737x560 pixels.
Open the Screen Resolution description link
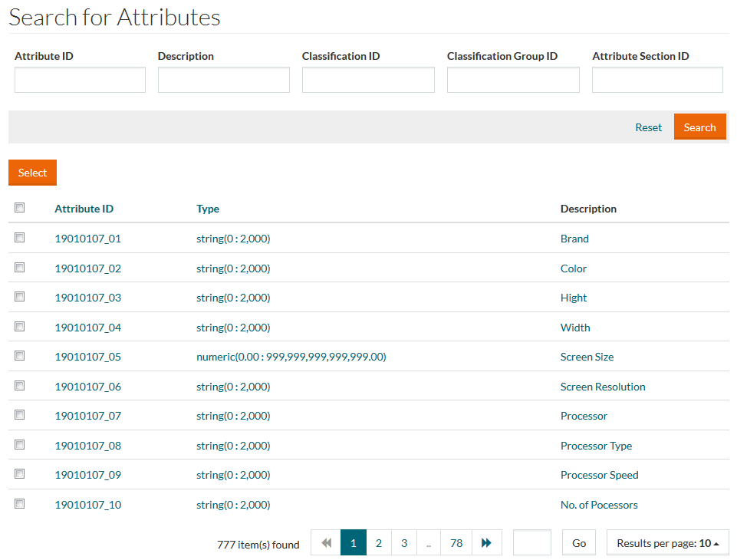pos(603,387)
